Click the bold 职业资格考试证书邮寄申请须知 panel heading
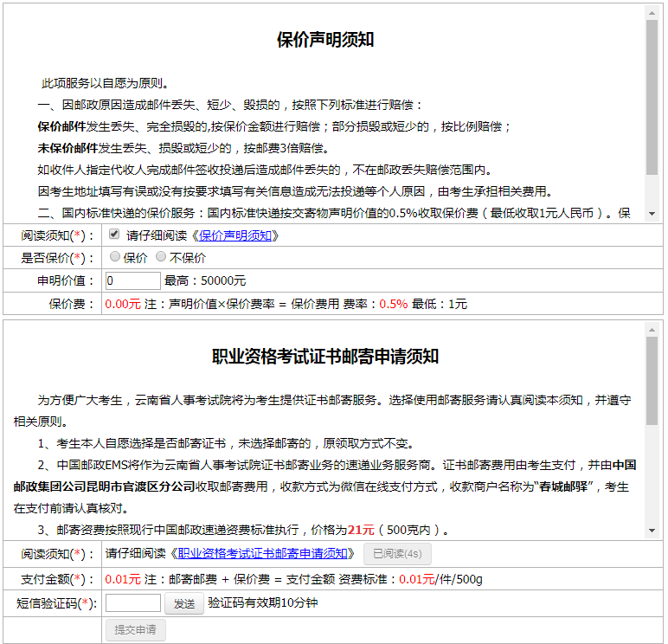Viewport: 668px width, 644px height. [324, 357]
